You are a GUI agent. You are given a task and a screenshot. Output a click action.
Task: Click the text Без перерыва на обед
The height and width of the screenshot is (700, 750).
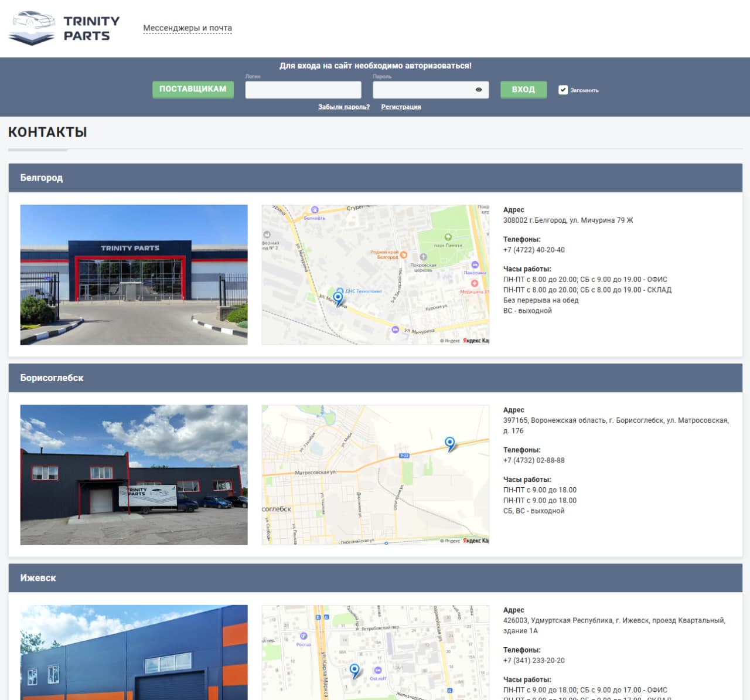(x=541, y=300)
